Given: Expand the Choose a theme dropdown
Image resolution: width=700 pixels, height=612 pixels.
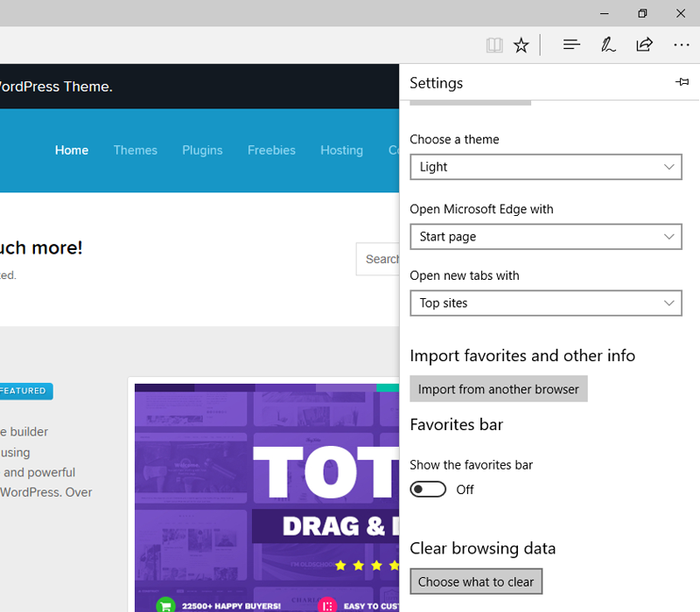Looking at the screenshot, I should point(546,167).
